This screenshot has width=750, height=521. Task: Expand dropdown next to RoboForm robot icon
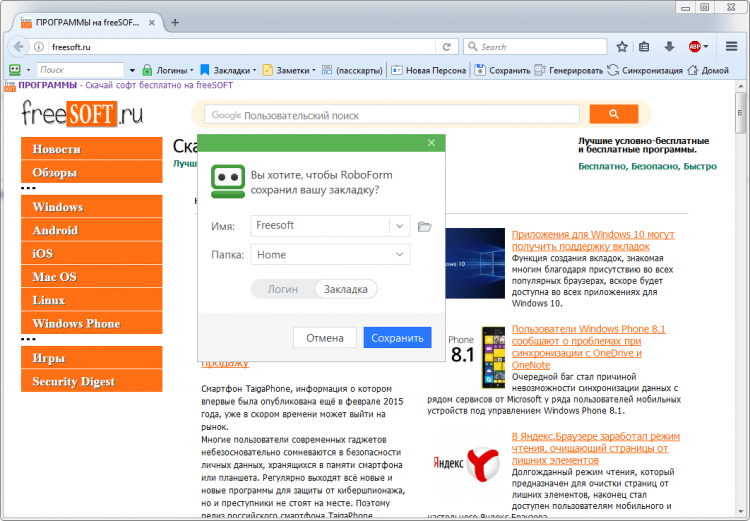28,70
